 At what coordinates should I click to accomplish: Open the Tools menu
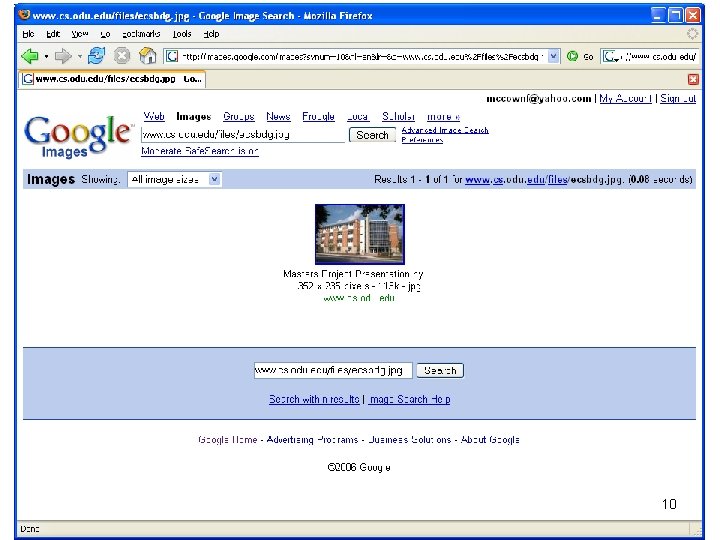(x=182, y=34)
